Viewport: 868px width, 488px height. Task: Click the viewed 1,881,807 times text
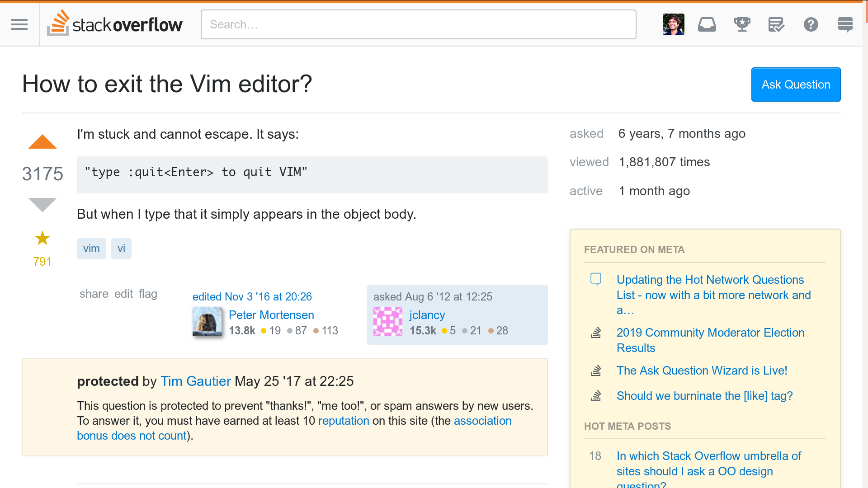click(x=664, y=162)
